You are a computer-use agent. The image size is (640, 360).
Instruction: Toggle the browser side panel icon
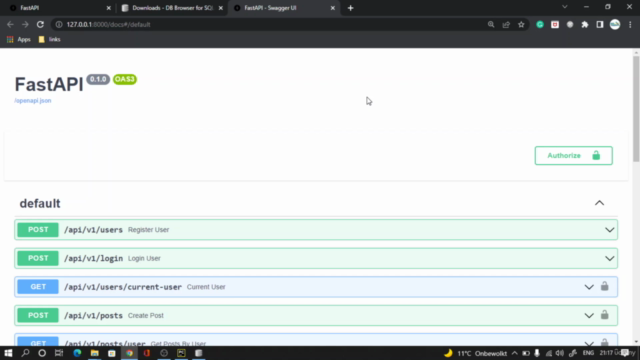coord(600,24)
